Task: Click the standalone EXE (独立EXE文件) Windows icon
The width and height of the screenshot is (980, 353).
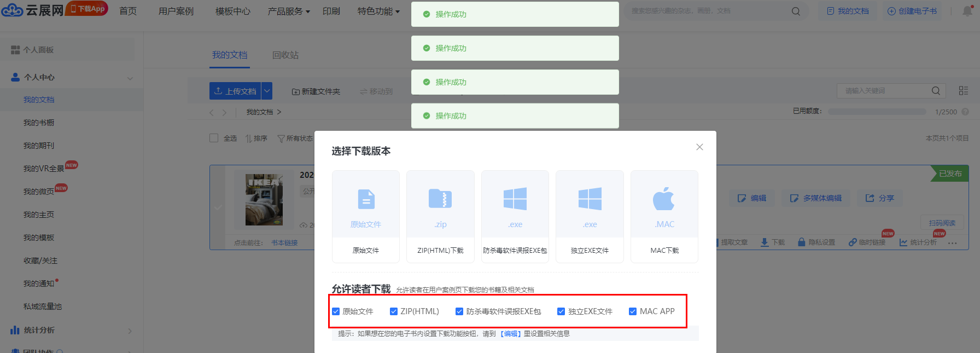Action: click(590, 199)
